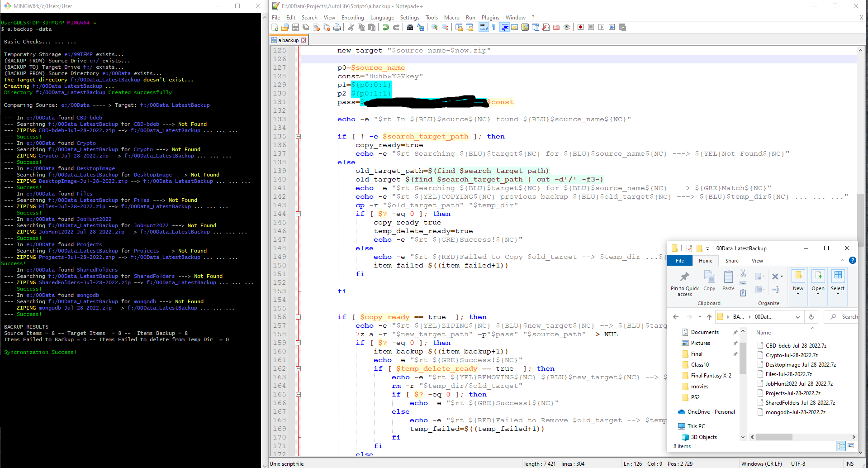Image resolution: width=868 pixels, height=468 pixels.
Task: Zoom in using the magnifier plus icon
Action: (435, 27)
